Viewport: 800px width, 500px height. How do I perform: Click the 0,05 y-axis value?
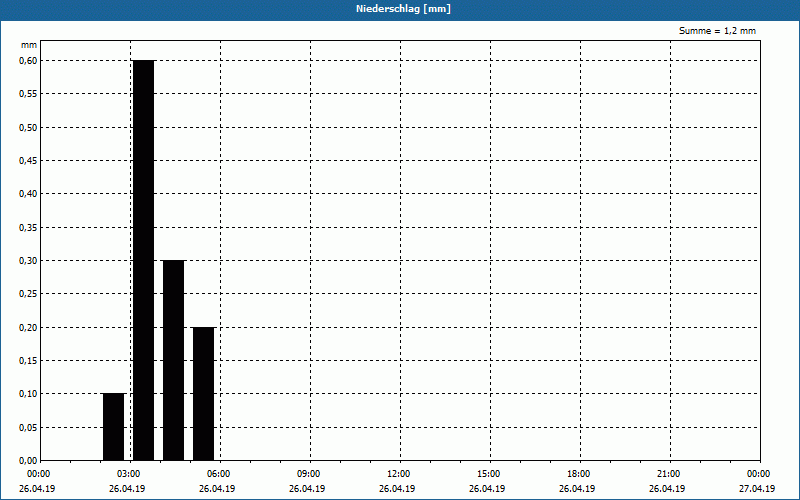click(x=28, y=428)
